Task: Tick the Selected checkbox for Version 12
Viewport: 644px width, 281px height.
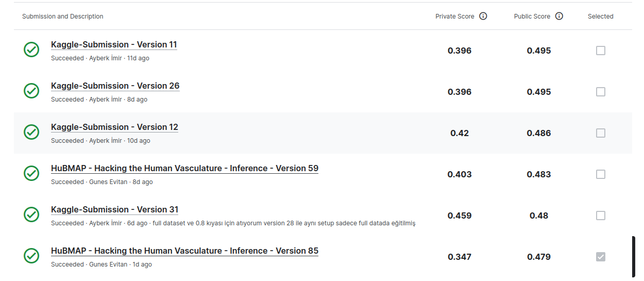Action: tap(601, 133)
